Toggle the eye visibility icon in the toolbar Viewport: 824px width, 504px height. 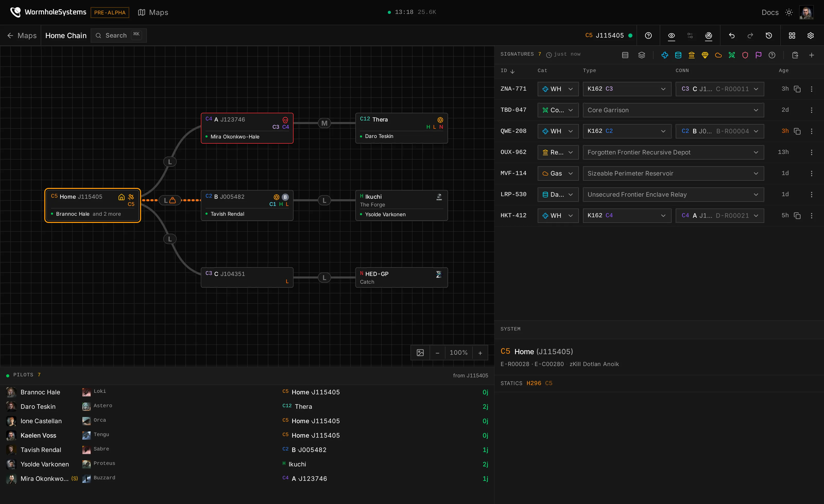[671, 36]
